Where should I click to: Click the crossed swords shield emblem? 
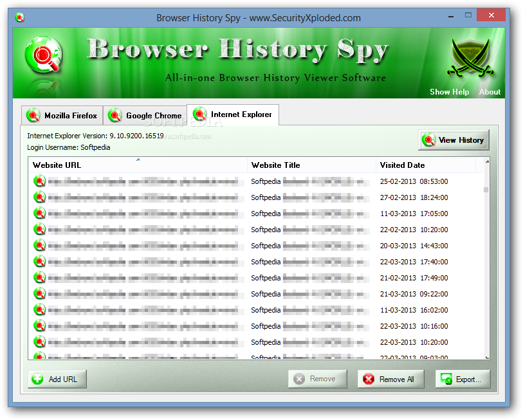pos(470,57)
